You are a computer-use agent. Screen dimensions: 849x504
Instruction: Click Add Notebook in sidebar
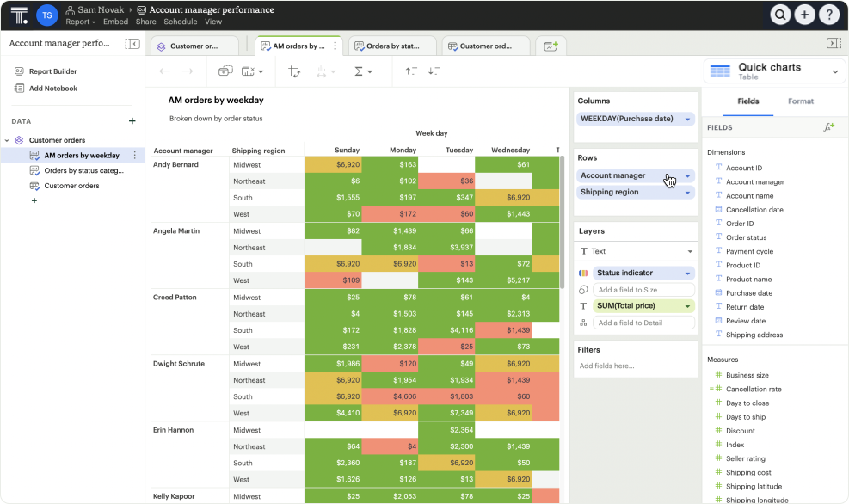52,89
